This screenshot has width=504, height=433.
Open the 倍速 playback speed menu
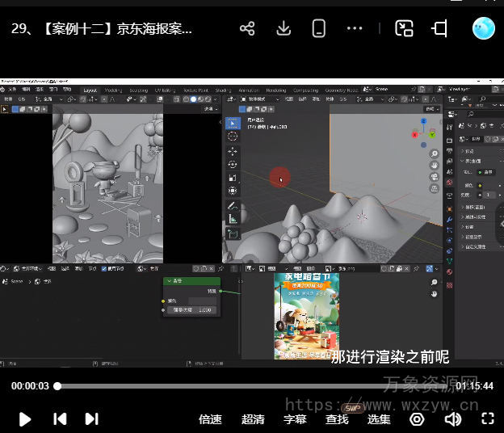(210, 419)
